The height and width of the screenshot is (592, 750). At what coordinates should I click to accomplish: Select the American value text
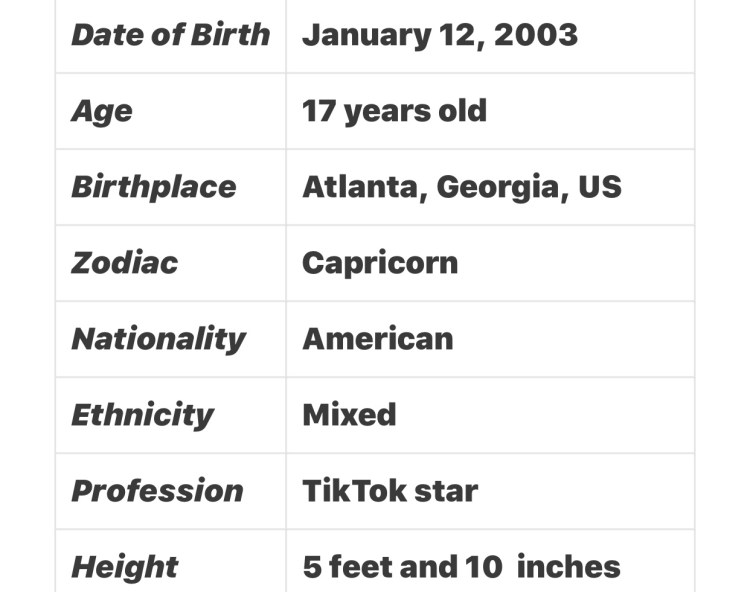pos(377,339)
